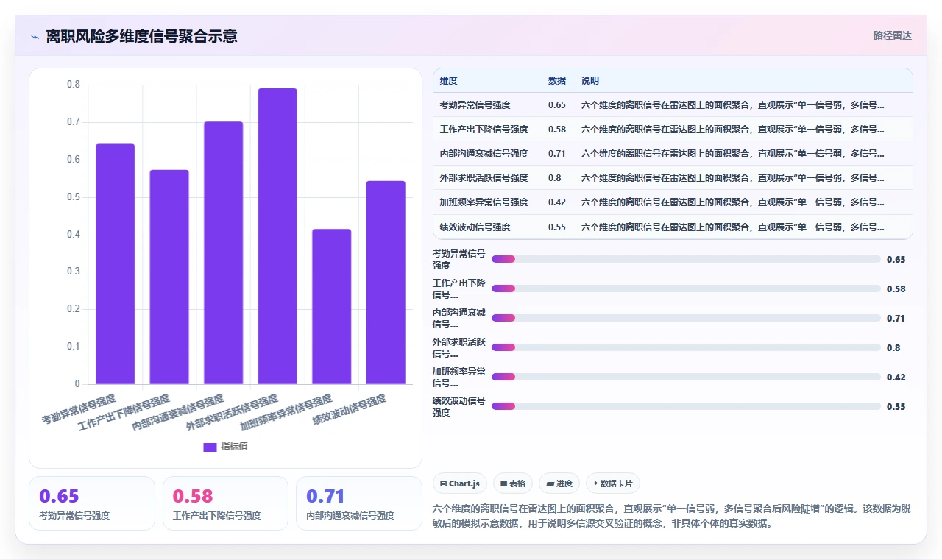The image size is (942, 560).
Task: Select the 工作产出下降信号强度 table row
Action: 673,129
